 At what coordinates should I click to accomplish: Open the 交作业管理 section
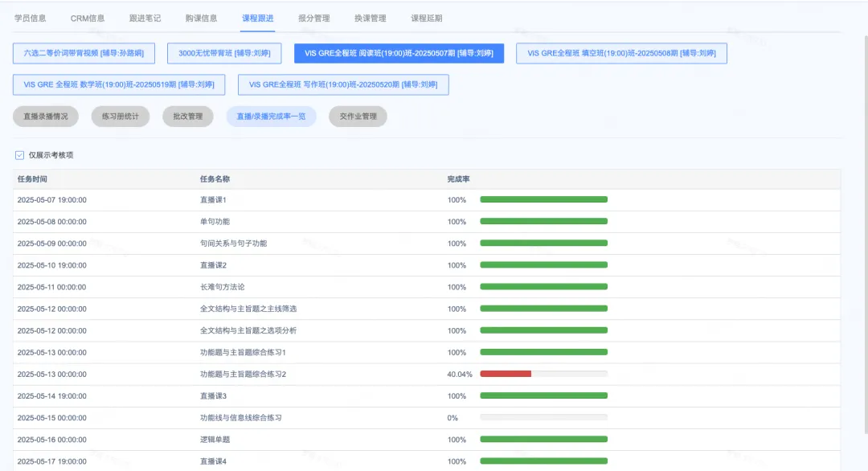357,116
